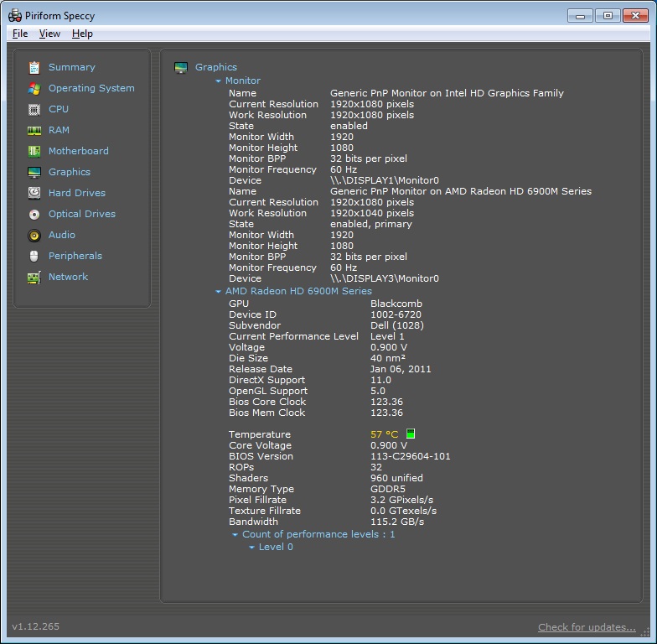This screenshot has width=657, height=644.
Task: Click the Current Performance Level label
Action: [x=293, y=336]
